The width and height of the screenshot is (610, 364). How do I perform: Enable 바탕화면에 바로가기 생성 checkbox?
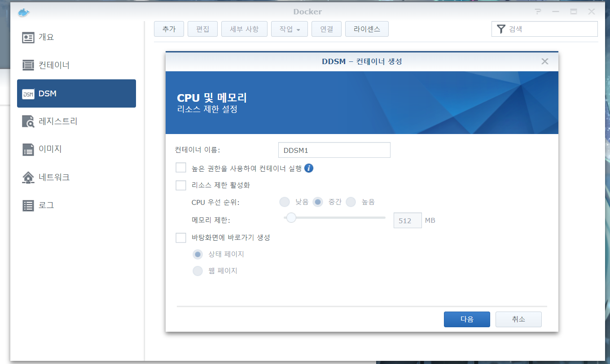(x=181, y=238)
